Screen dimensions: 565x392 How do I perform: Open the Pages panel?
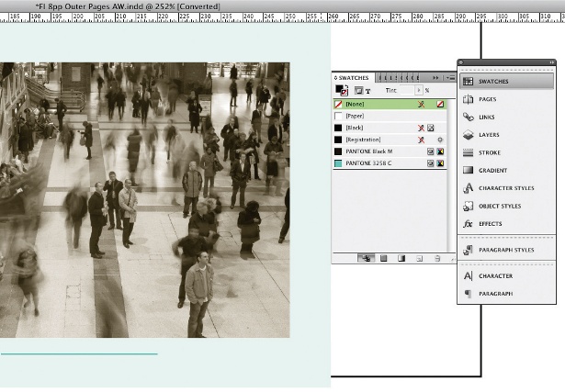coord(487,99)
